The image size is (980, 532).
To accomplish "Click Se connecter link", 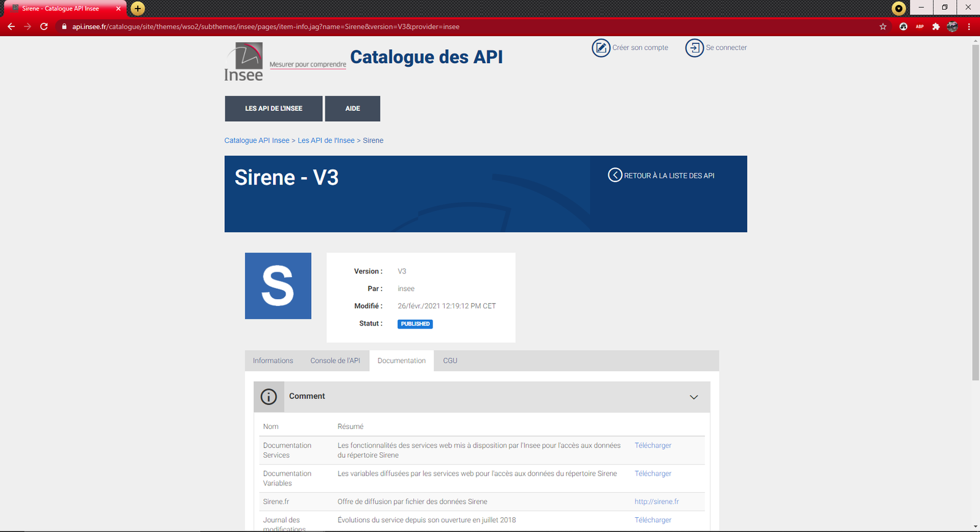I will pyautogui.click(x=726, y=48).
